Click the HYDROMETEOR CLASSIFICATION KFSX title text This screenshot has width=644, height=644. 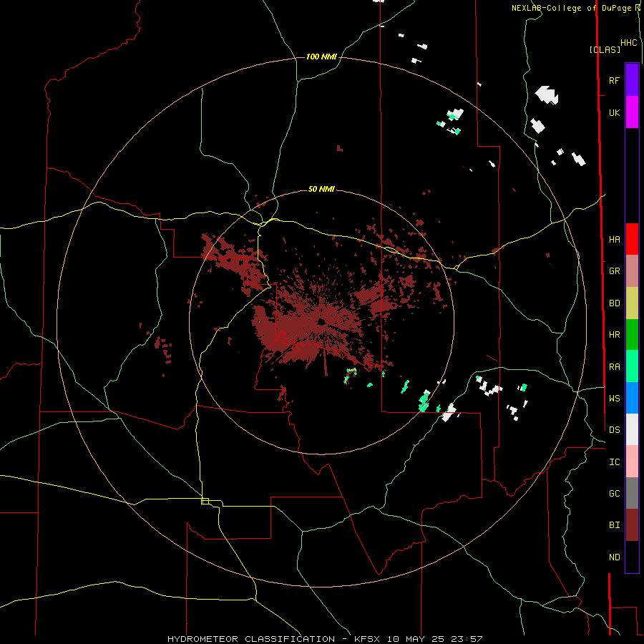tap(325, 639)
